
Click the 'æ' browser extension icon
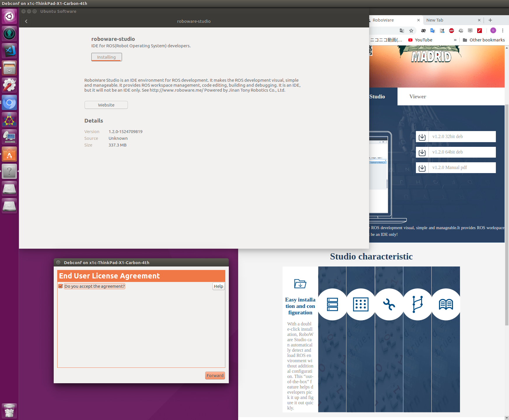pyautogui.click(x=423, y=31)
